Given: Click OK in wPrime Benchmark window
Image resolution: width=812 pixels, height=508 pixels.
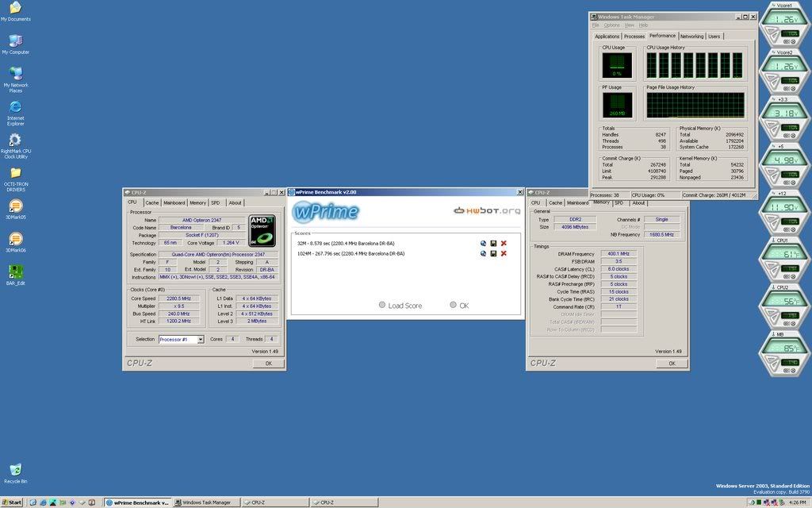Looking at the screenshot, I should (459, 306).
